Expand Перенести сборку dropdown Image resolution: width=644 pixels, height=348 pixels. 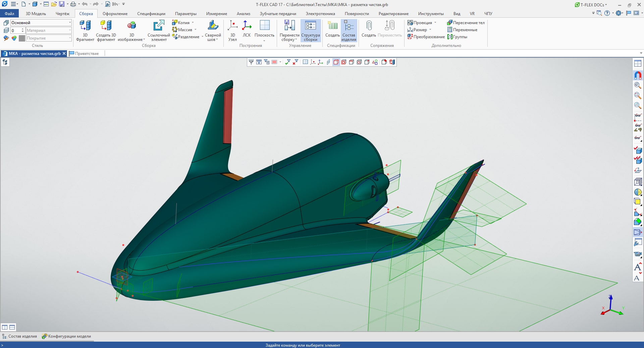[296, 40]
